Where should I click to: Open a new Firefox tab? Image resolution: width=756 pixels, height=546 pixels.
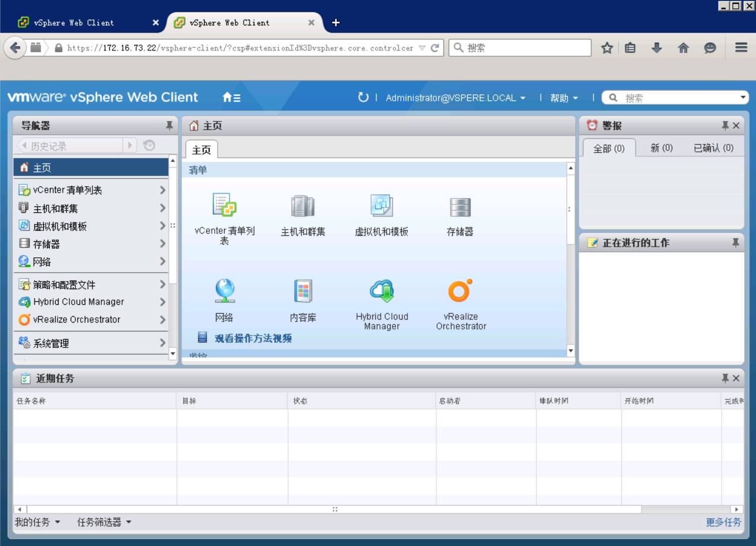pyautogui.click(x=336, y=23)
